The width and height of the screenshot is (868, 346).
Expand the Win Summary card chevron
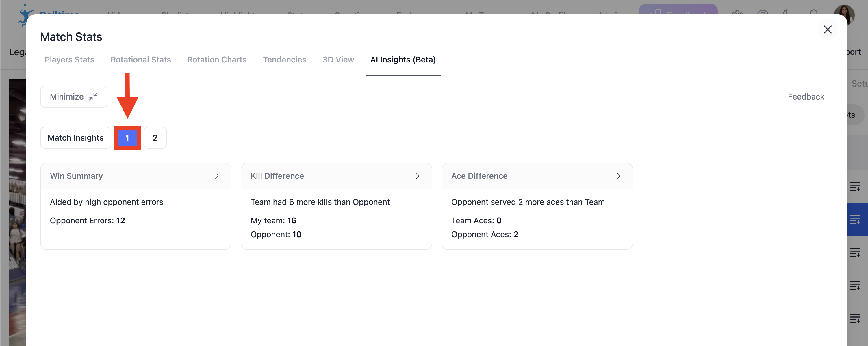(x=217, y=176)
